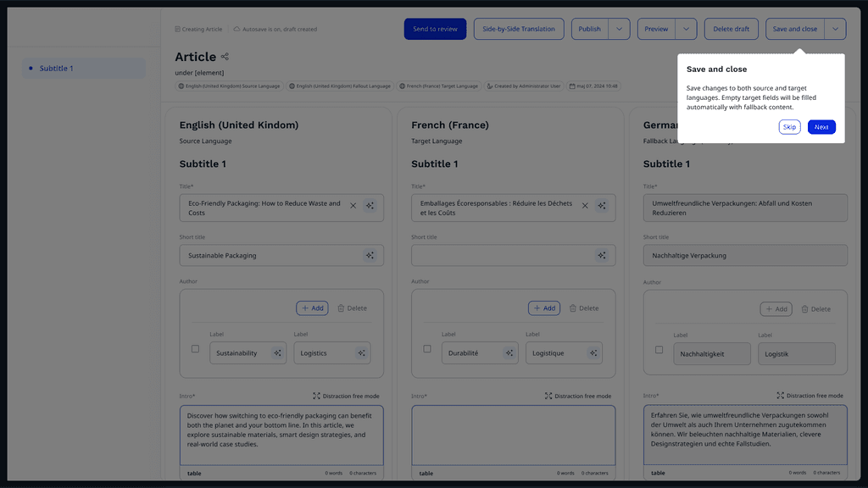The width and height of the screenshot is (868, 488).
Task: Click sparkle icon in the Sustainability label field
Action: click(x=277, y=353)
